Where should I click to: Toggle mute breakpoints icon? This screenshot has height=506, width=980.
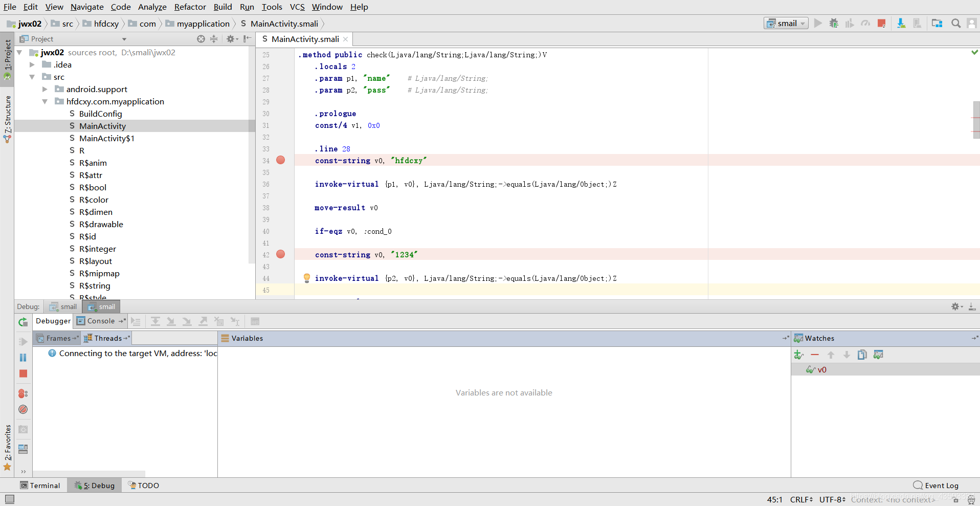(x=23, y=409)
